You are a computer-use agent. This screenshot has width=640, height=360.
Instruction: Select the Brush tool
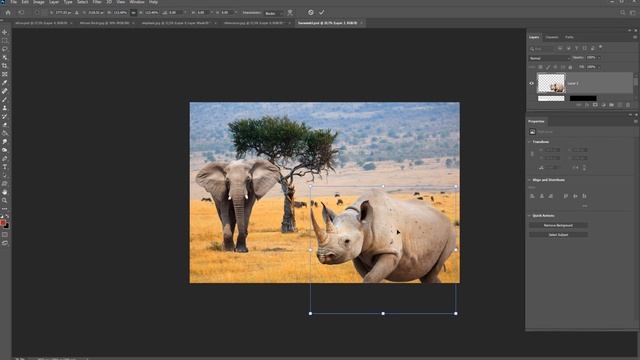(4, 100)
